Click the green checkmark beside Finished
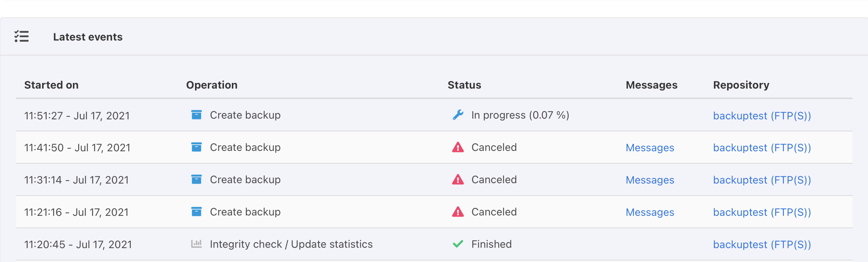The height and width of the screenshot is (262, 868). [458, 244]
